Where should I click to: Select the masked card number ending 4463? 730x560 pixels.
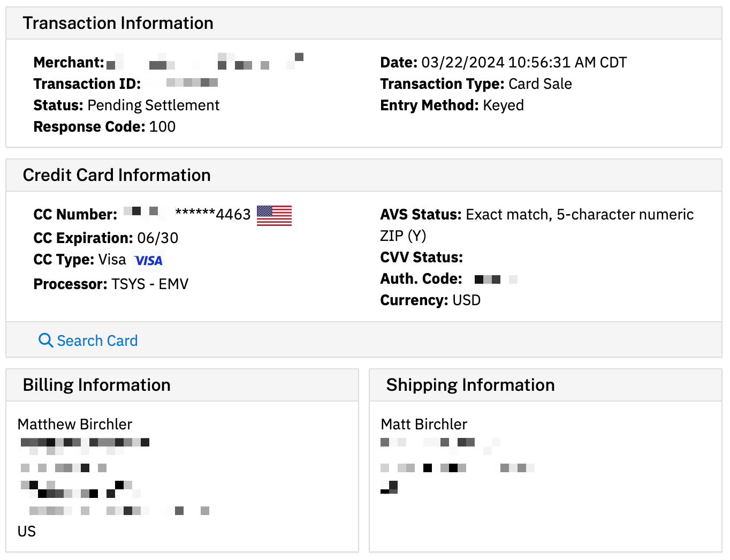pos(213,214)
